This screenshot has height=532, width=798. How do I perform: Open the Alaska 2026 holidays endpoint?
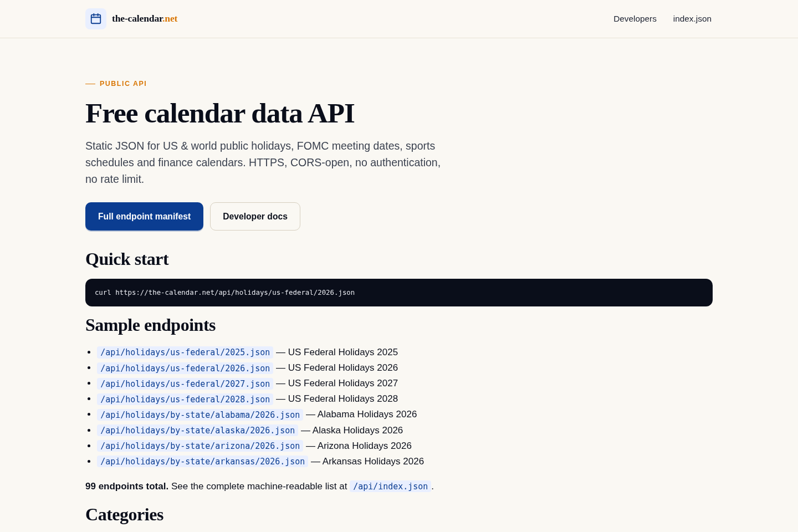pyautogui.click(x=197, y=430)
